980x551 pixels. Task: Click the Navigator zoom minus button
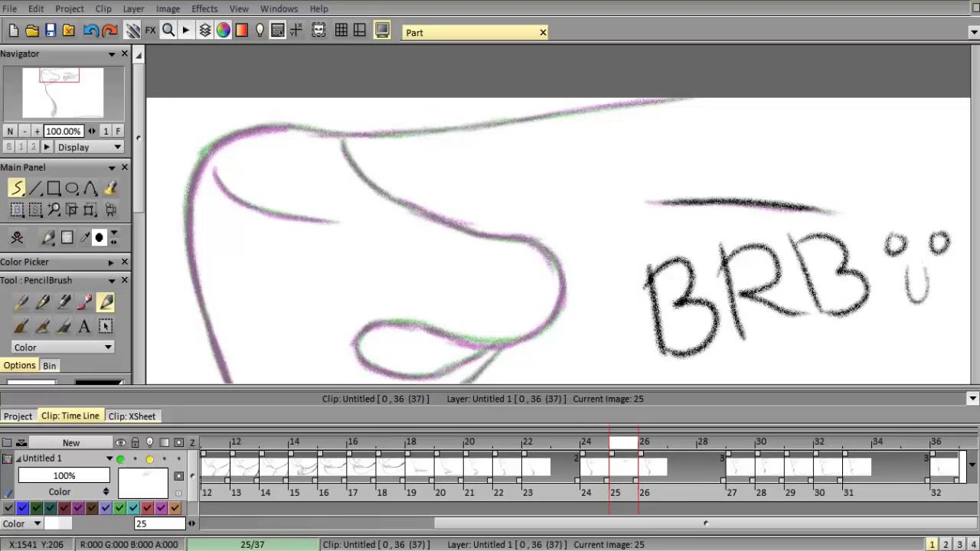point(24,132)
